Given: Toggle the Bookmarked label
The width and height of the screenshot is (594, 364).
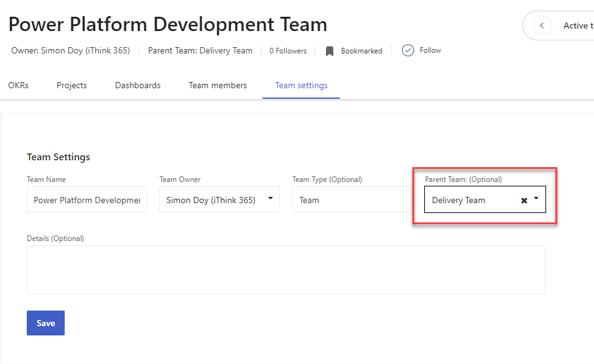Looking at the screenshot, I should click(x=361, y=51).
